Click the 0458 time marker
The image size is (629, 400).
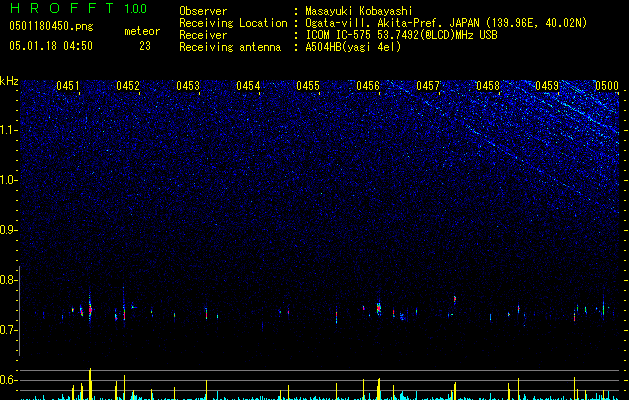[488, 86]
